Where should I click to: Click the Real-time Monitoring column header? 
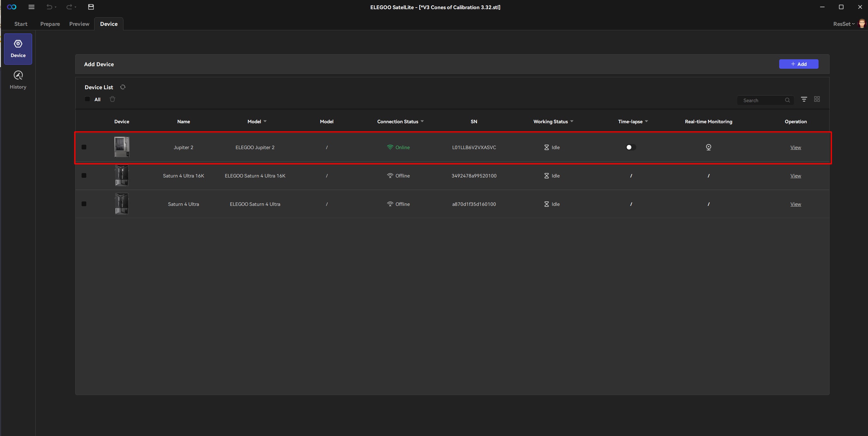tap(708, 121)
